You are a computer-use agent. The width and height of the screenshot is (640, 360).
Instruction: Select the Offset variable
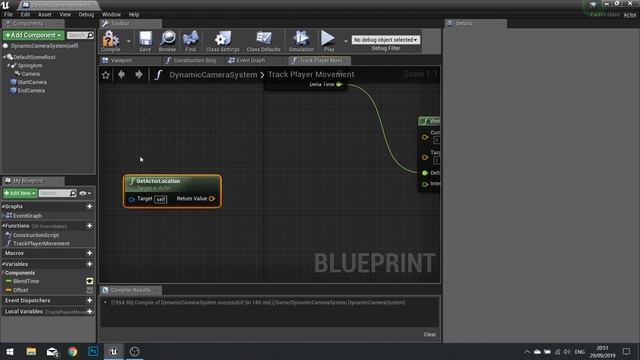pyautogui.click(x=20, y=290)
